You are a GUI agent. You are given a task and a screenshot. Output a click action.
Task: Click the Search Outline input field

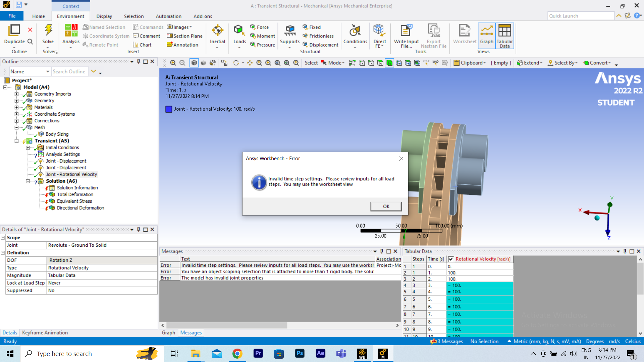click(70, 71)
